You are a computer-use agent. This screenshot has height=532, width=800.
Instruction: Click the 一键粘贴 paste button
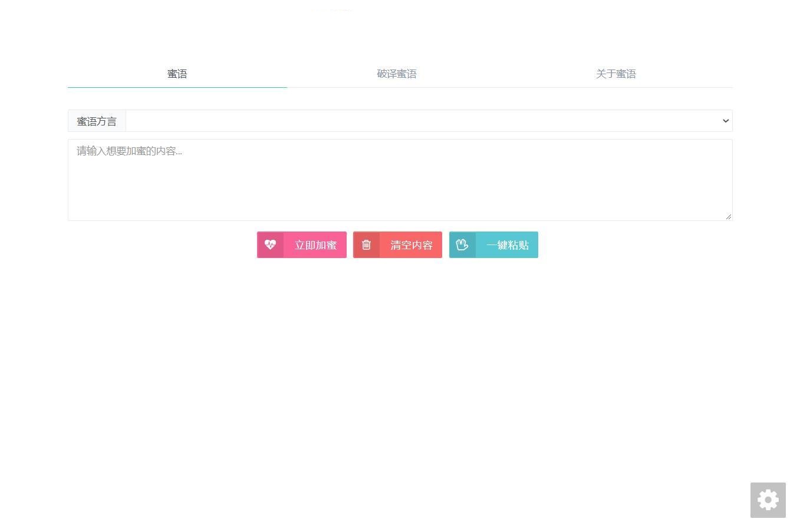[x=507, y=244]
